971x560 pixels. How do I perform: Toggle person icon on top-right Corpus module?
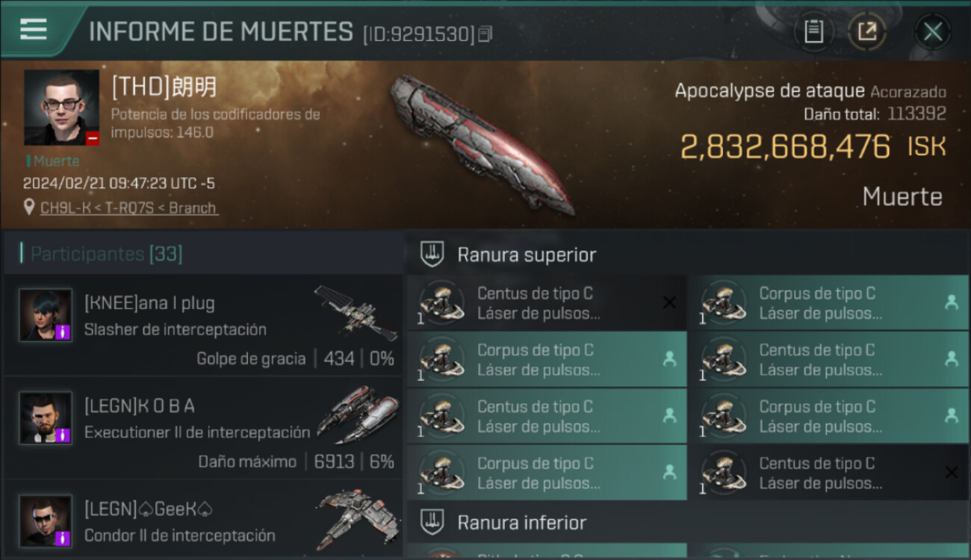tap(951, 302)
